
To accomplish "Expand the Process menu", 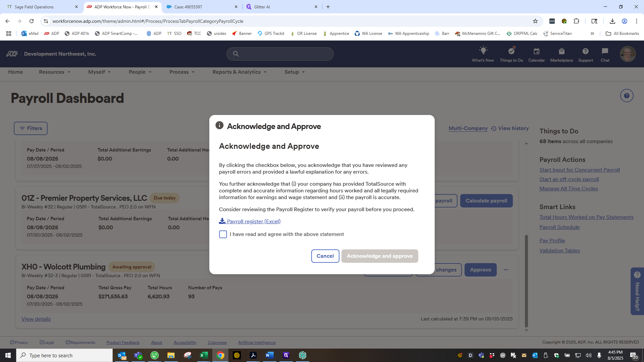I will [182, 72].
